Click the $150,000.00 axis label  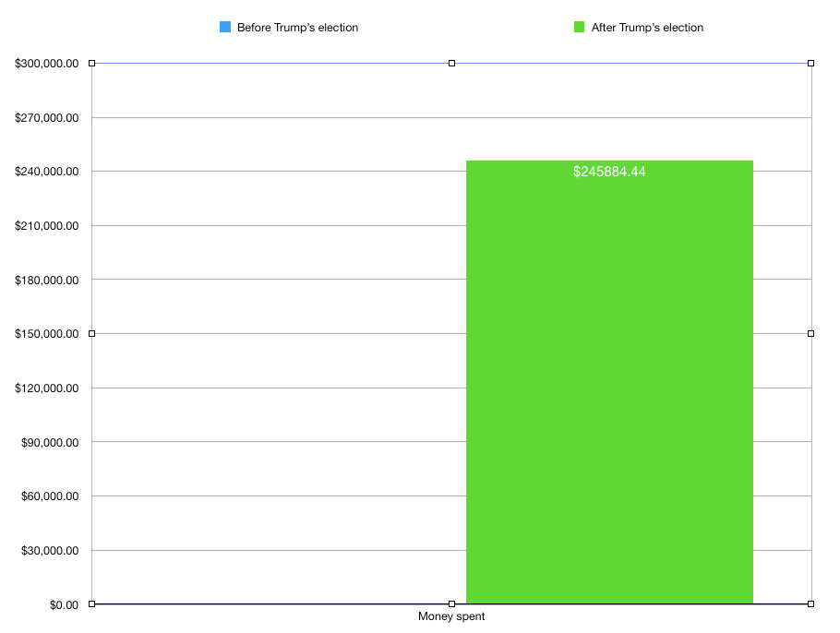point(46,334)
